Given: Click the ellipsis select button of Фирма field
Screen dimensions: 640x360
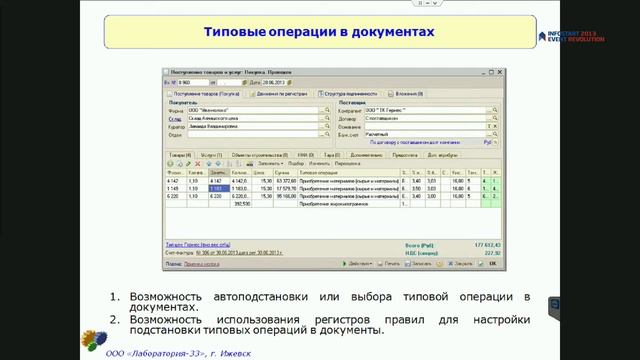Looking at the screenshot, I should [x=321, y=110].
